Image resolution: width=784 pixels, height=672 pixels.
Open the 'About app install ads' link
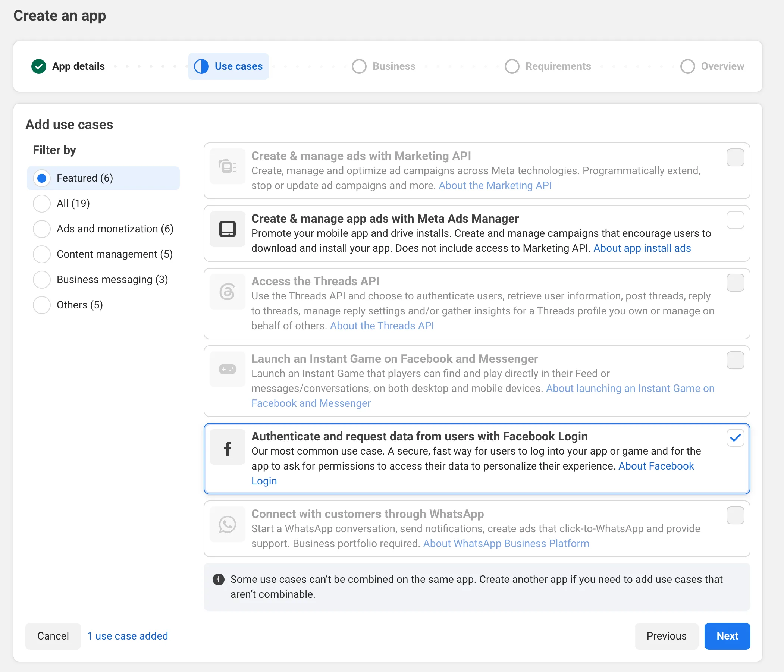coord(642,248)
